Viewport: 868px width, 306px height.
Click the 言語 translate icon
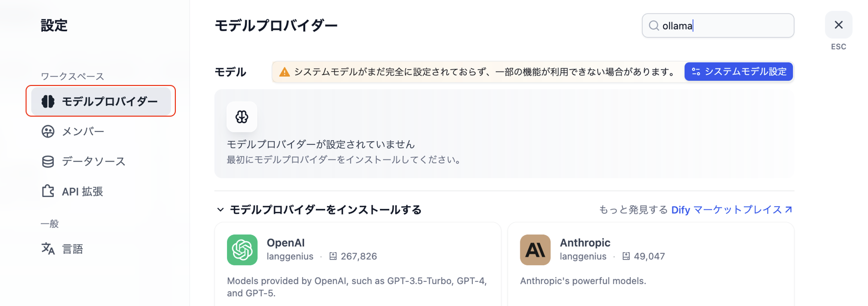click(x=48, y=249)
